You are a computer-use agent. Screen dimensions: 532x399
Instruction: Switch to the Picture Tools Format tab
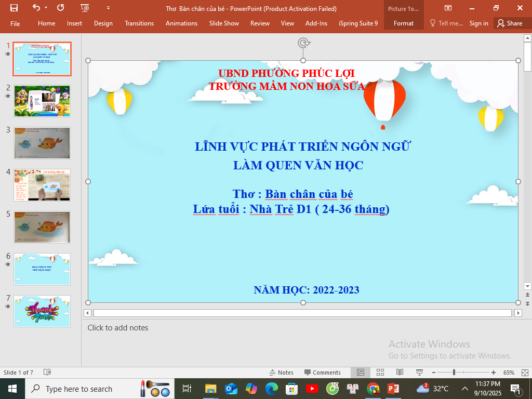pos(404,23)
